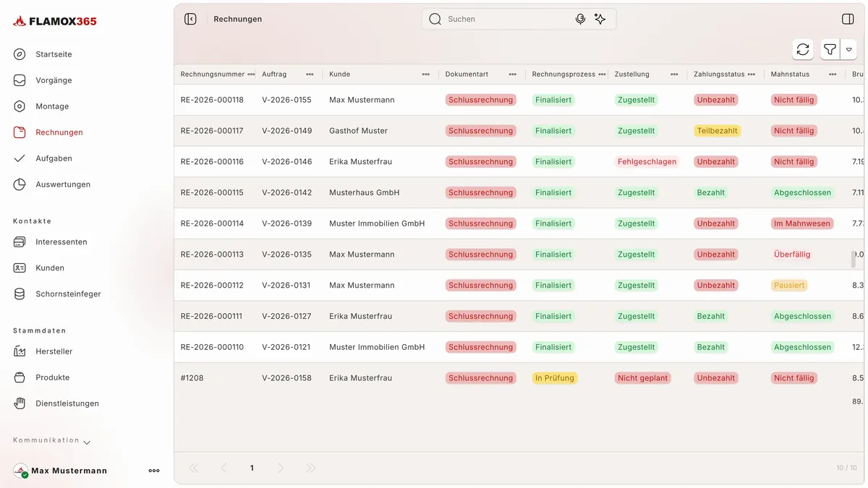This screenshot has width=868, height=488.
Task: Expand the Kommunikation section
Action: [87, 442]
